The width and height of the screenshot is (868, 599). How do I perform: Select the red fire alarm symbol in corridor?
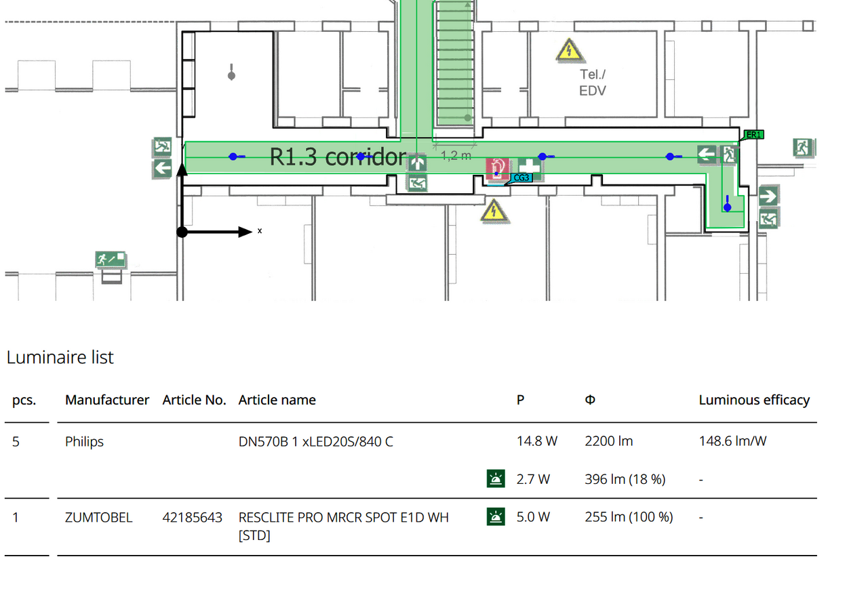pyautogui.click(x=498, y=168)
